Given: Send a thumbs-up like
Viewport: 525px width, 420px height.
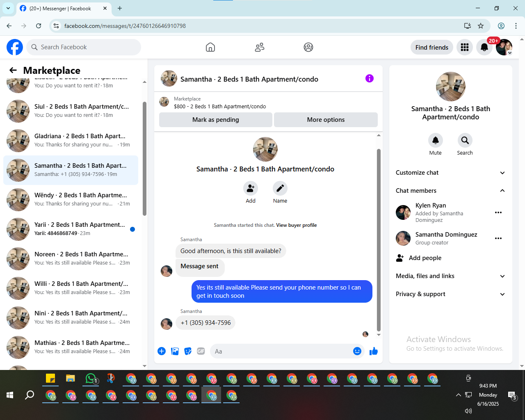Looking at the screenshot, I should (x=374, y=351).
